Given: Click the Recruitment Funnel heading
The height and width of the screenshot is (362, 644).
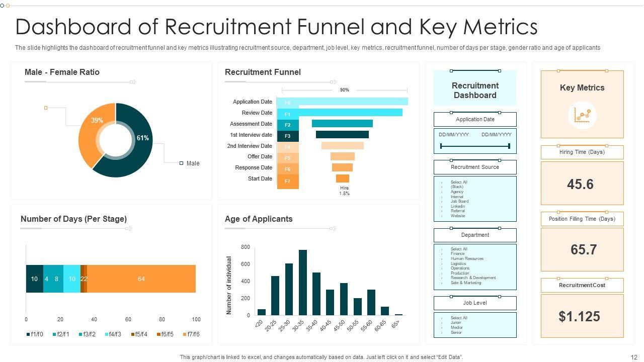Looking at the screenshot, I should [263, 72].
